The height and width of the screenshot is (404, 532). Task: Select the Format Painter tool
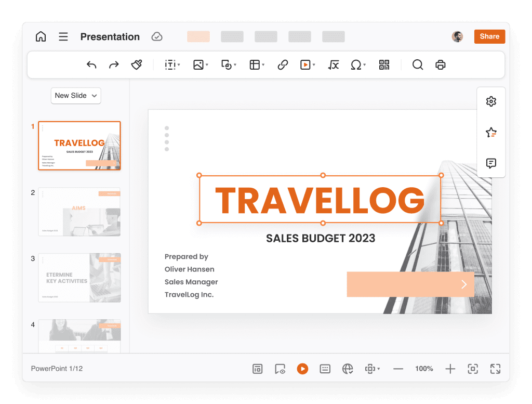point(137,64)
